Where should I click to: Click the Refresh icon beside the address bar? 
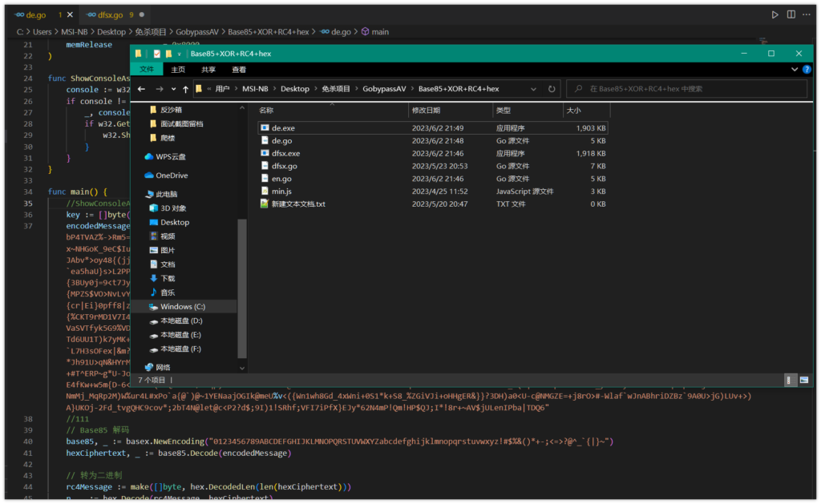tap(552, 89)
